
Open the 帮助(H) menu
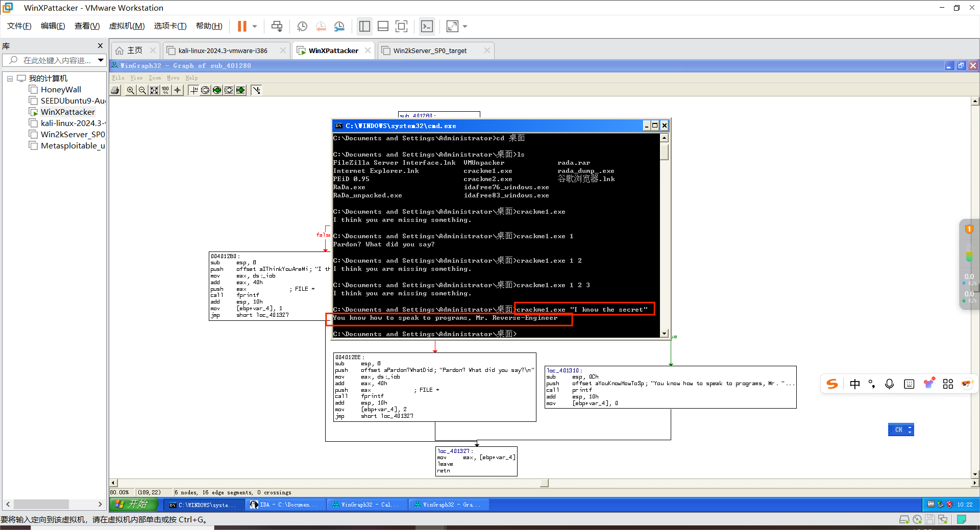(x=209, y=26)
